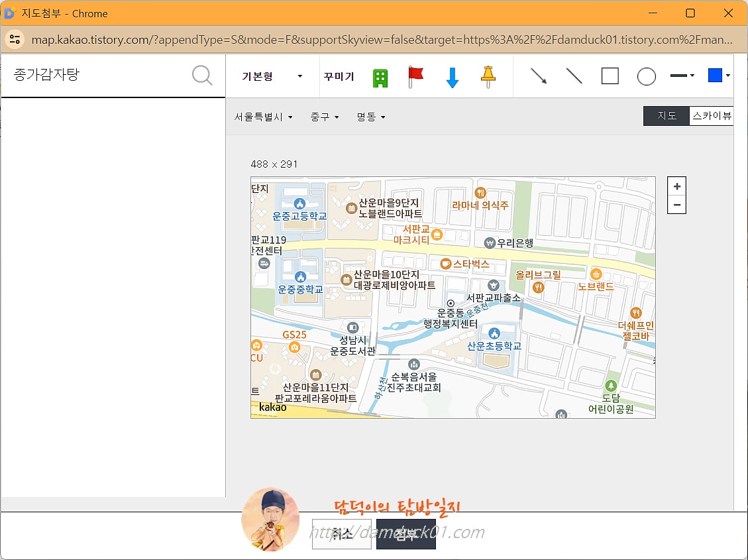Select the yellow pin marker tool
This screenshot has width=748, height=560.
point(488,76)
